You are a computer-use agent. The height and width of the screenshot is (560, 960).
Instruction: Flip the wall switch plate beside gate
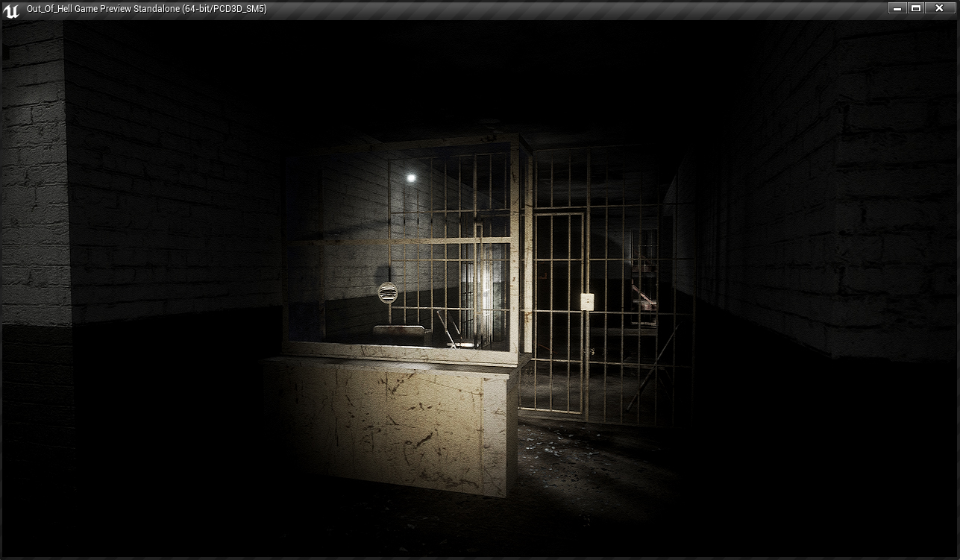[x=587, y=301]
